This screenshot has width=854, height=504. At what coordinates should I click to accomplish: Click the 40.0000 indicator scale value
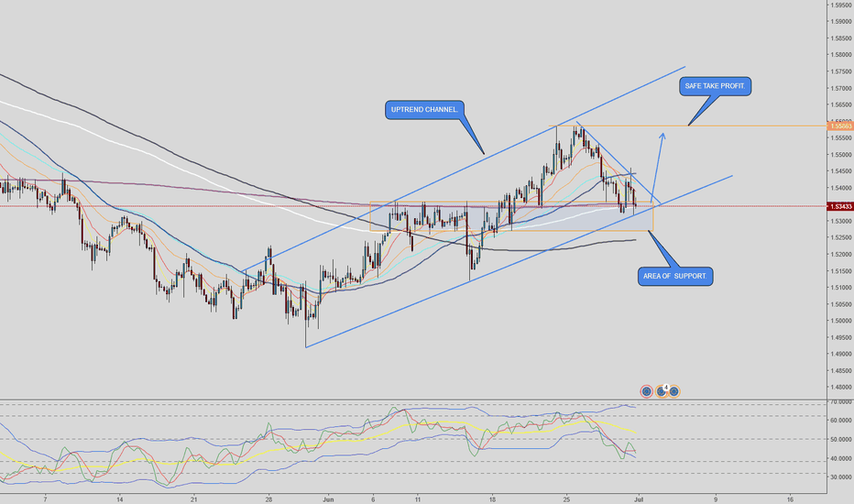(841, 458)
